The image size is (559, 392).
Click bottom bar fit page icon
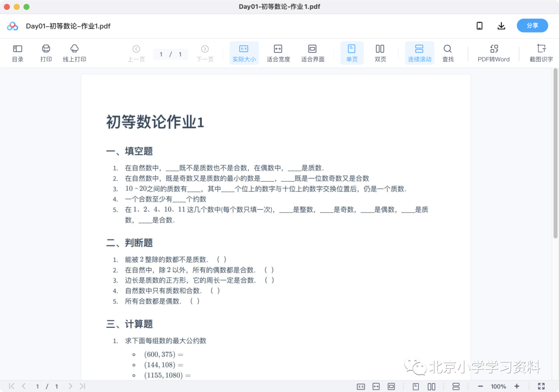(x=391, y=387)
